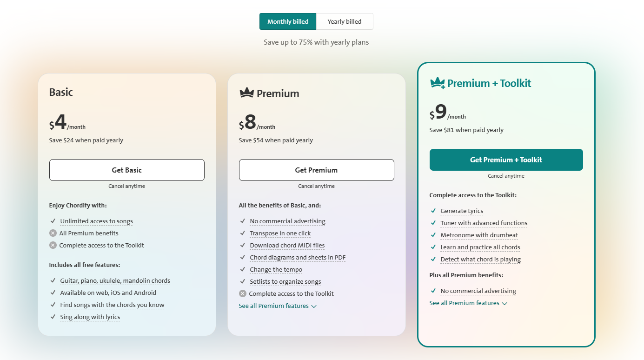Select the Change the tempo feature

click(276, 270)
